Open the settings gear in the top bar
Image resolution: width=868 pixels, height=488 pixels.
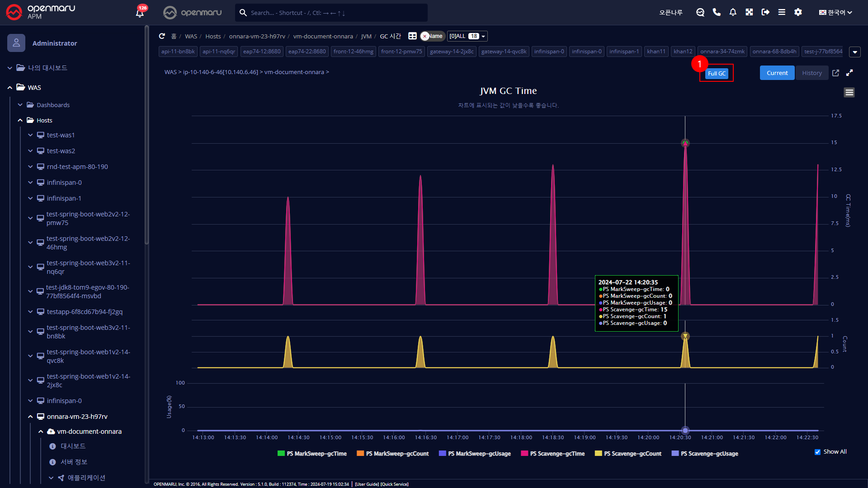pos(798,12)
